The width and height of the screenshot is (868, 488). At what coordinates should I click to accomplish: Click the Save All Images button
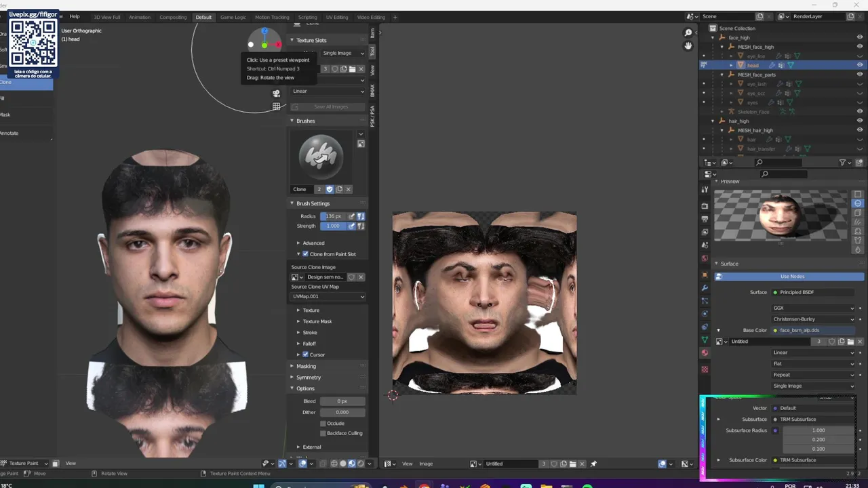(330, 106)
